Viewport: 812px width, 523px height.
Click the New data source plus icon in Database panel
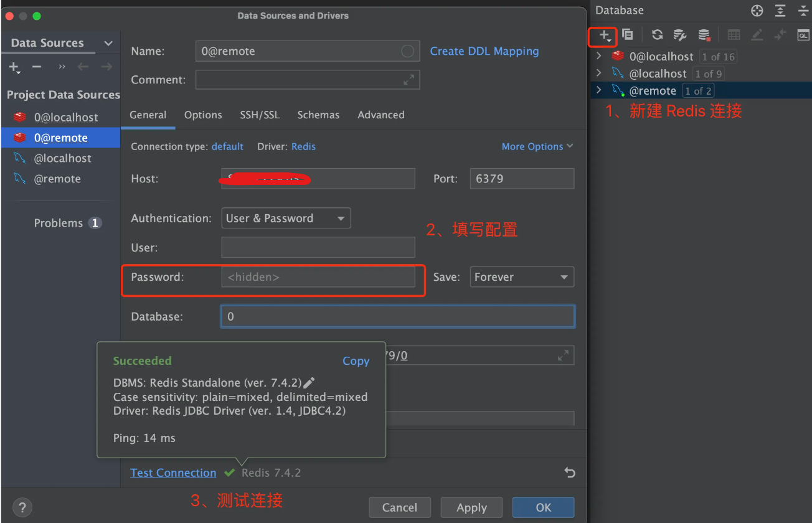click(604, 35)
